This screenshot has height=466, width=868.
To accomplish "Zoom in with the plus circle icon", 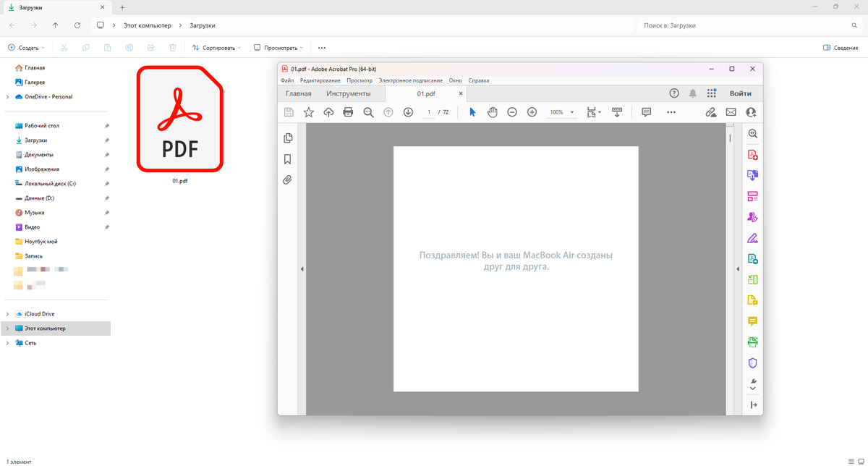I will (532, 112).
